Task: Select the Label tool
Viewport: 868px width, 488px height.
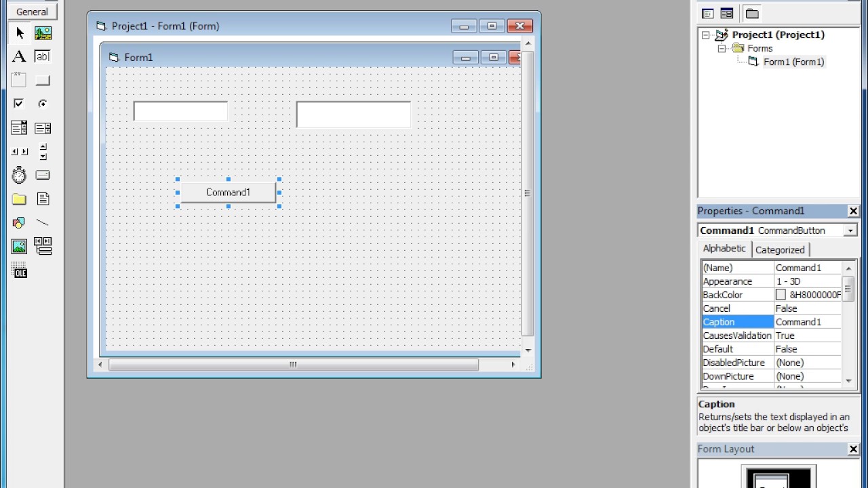Action: (19, 56)
